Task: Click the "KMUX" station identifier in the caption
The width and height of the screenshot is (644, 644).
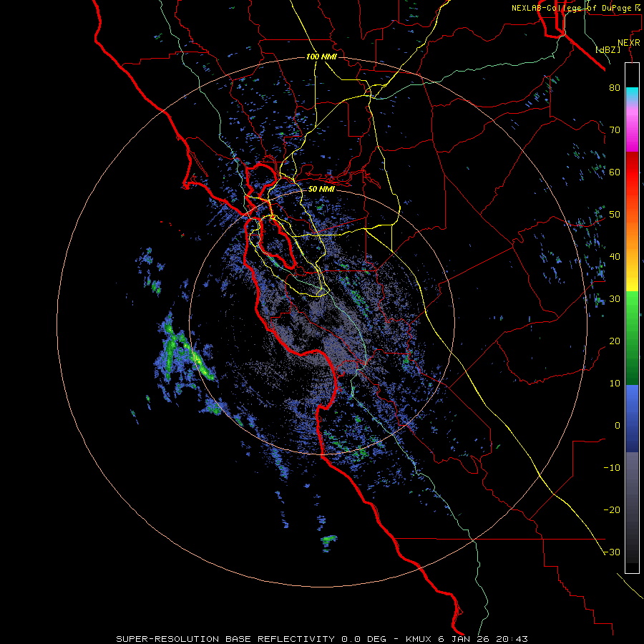Action: click(x=420, y=639)
